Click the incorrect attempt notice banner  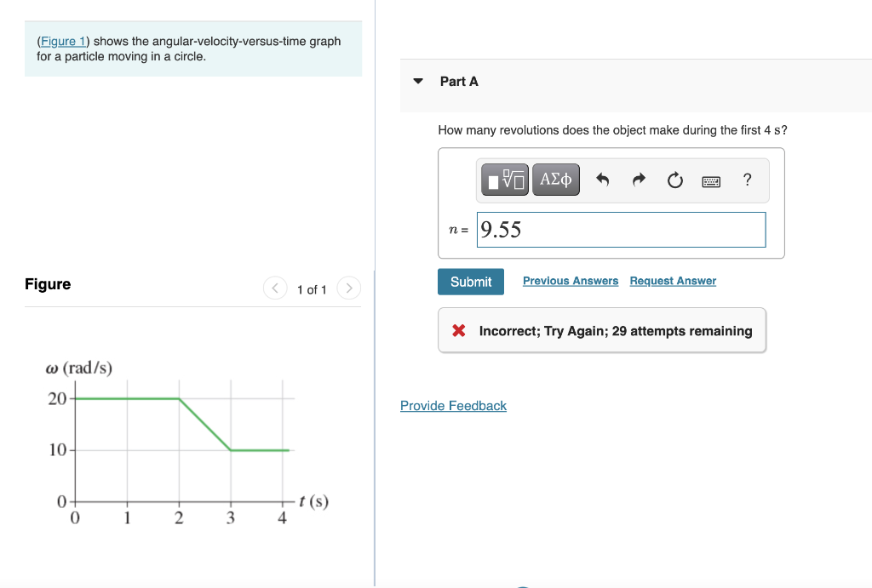pos(602,330)
